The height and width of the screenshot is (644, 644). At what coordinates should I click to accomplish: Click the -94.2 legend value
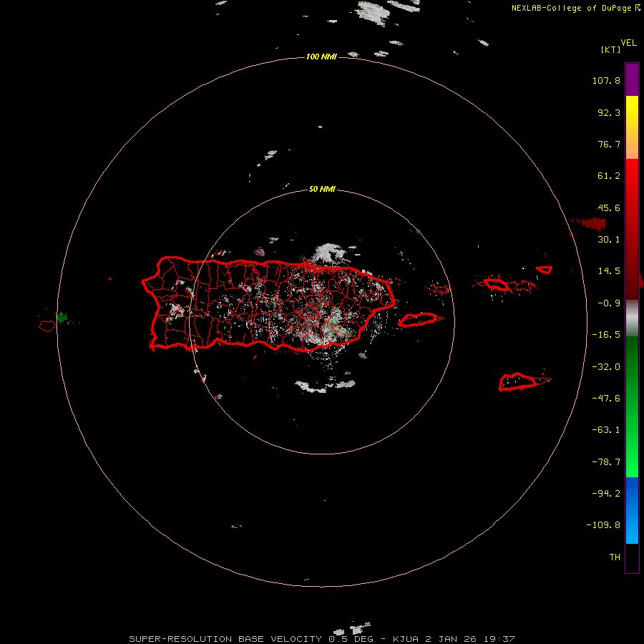(x=606, y=493)
